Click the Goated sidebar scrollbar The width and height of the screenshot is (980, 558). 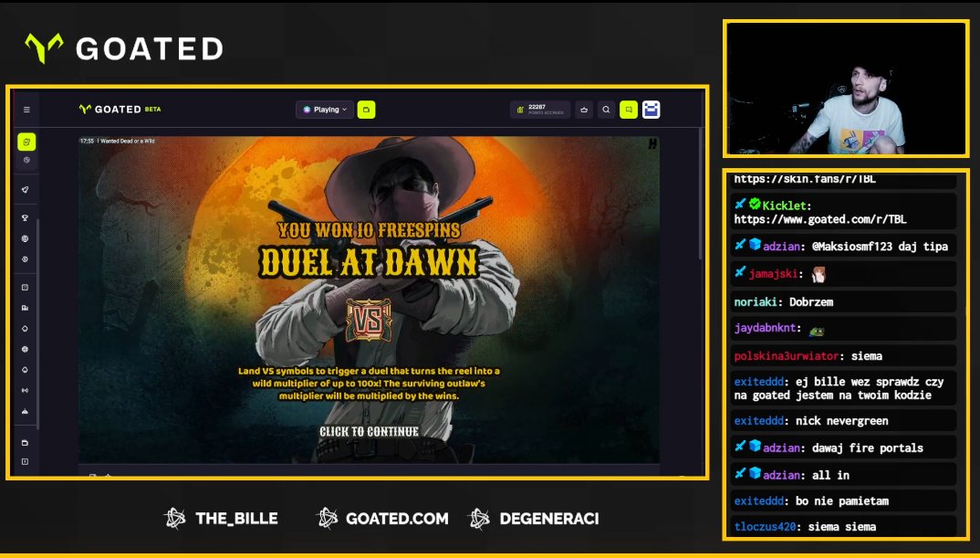click(x=38, y=324)
